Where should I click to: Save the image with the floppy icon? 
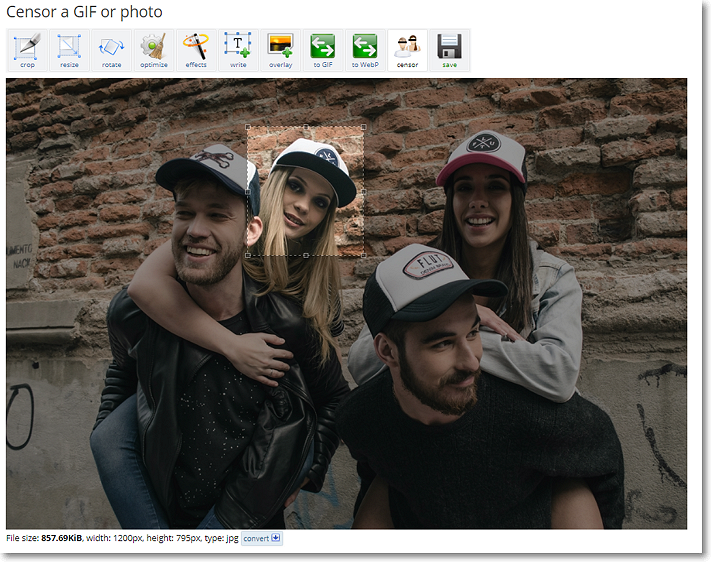449,50
